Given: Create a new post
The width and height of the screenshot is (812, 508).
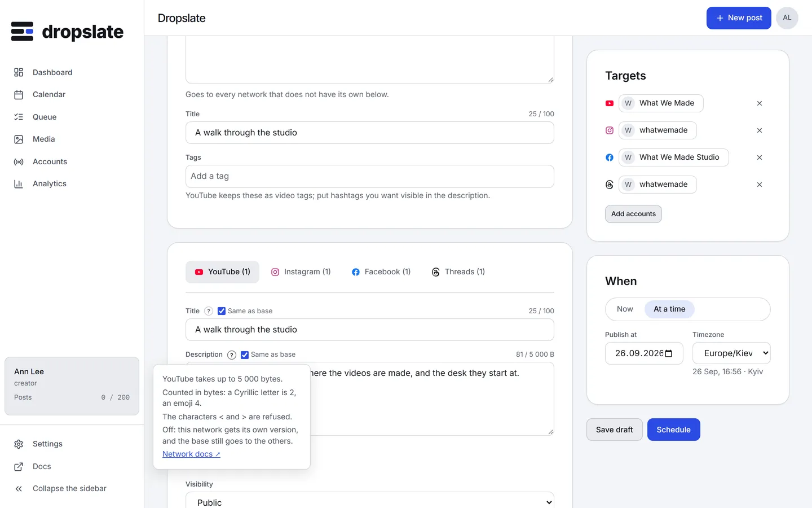Looking at the screenshot, I should 739,18.
